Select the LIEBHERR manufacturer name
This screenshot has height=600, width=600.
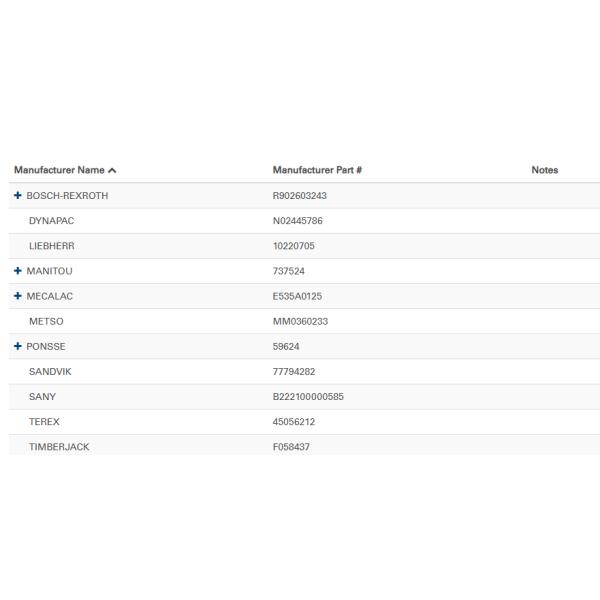[x=52, y=246]
